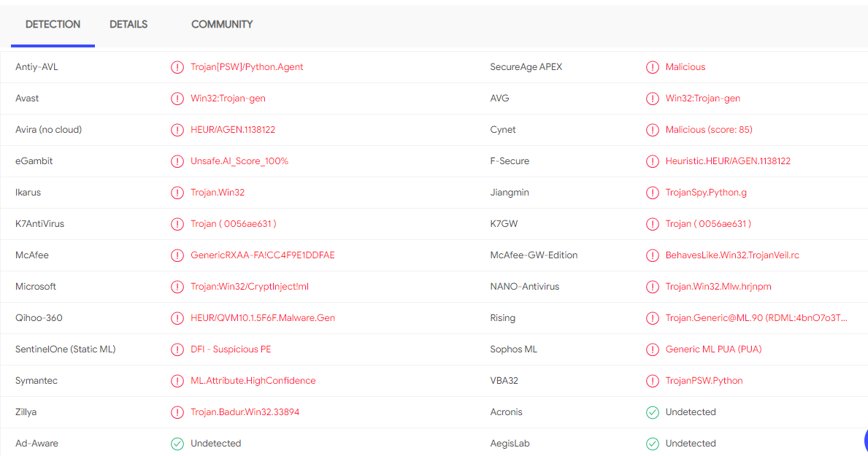Click the alert icon beside Trojan.Badur.Win32.33894
This screenshot has width=868, height=456.
177,412
